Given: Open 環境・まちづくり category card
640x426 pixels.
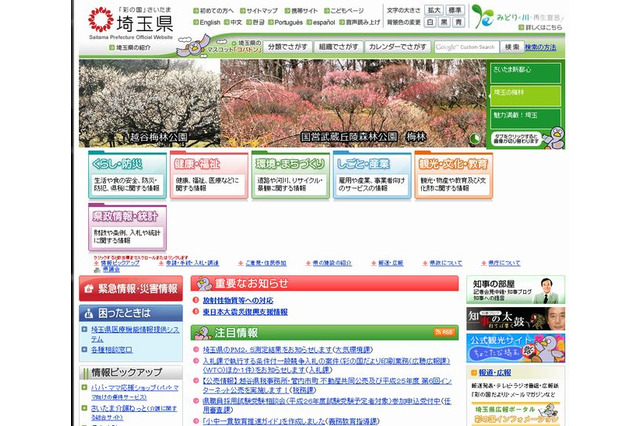Looking at the screenshot, I should point(291,175).
